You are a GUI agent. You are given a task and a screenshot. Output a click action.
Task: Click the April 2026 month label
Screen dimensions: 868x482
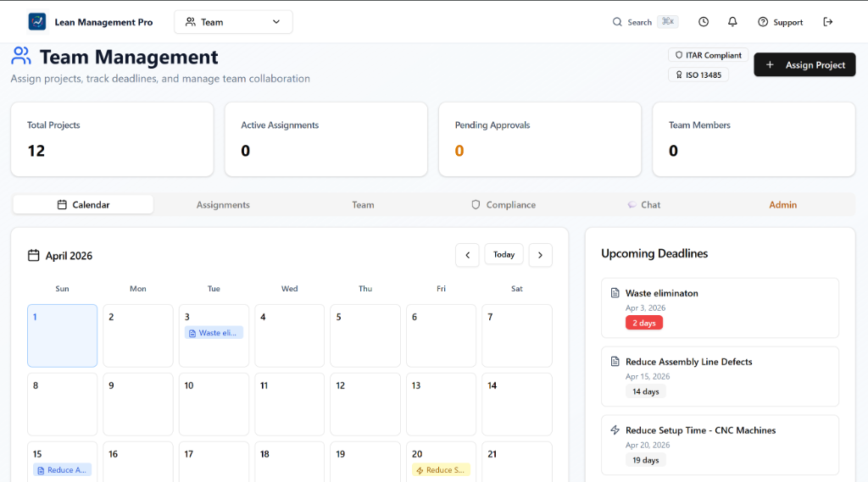point(70,256)
